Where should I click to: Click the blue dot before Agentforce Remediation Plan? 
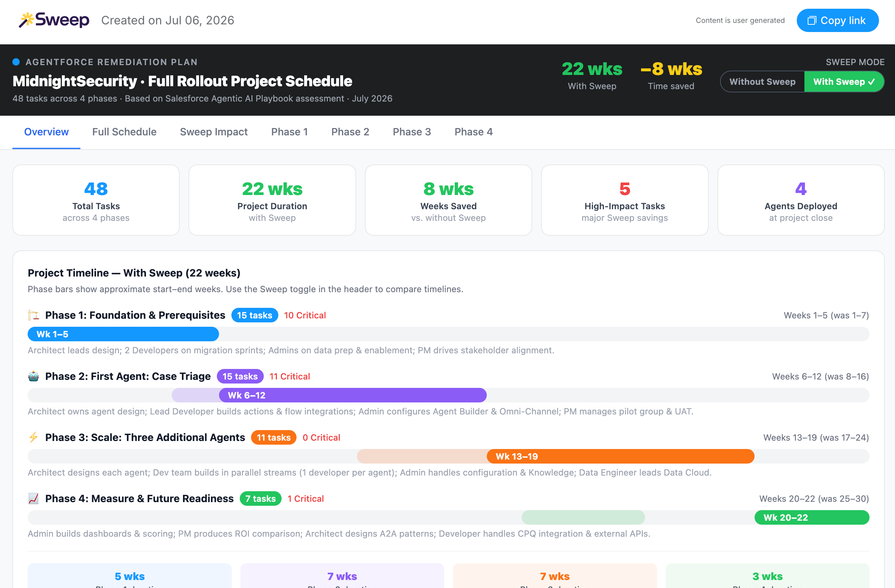pyautogui.click(x=16, y=62)
